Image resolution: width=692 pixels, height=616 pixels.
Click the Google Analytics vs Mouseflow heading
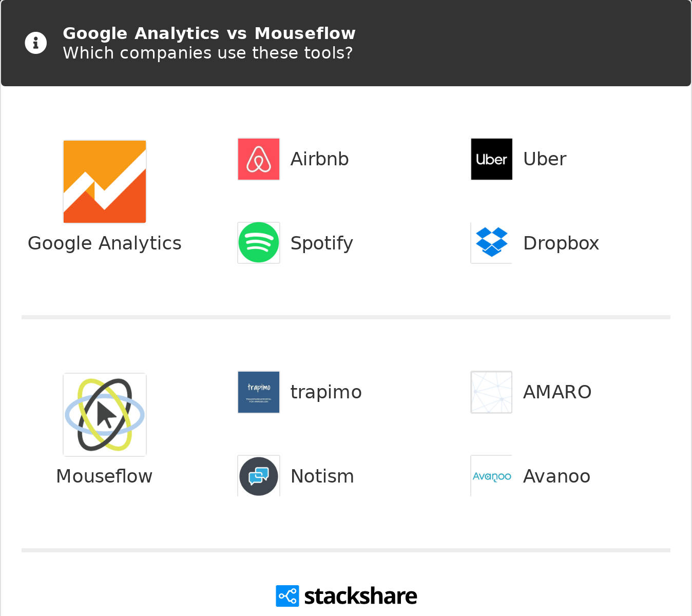[209, 33]
